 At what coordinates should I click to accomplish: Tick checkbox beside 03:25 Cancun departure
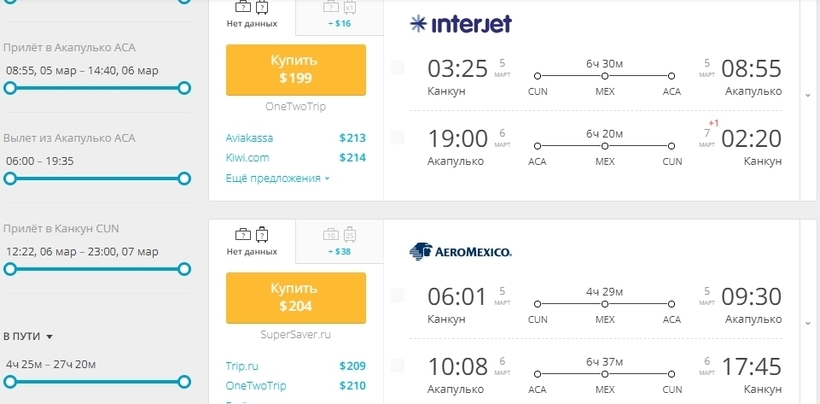tap(398, 67)
